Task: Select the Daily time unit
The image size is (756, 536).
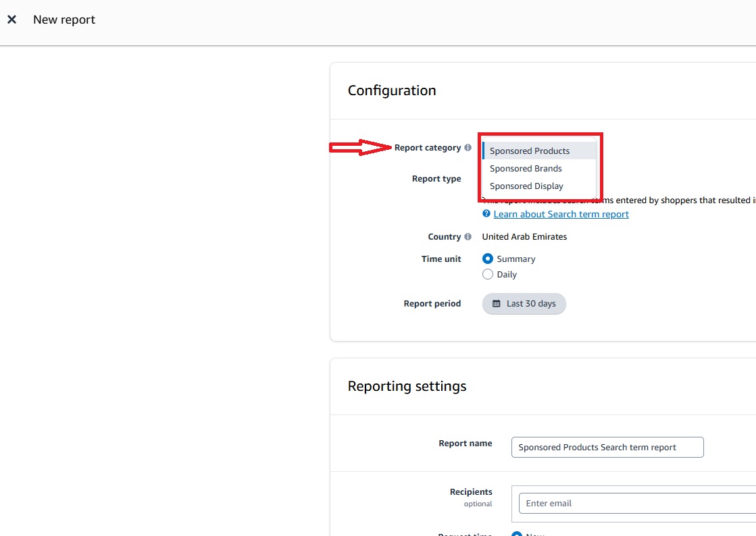Action: [488, 274]
